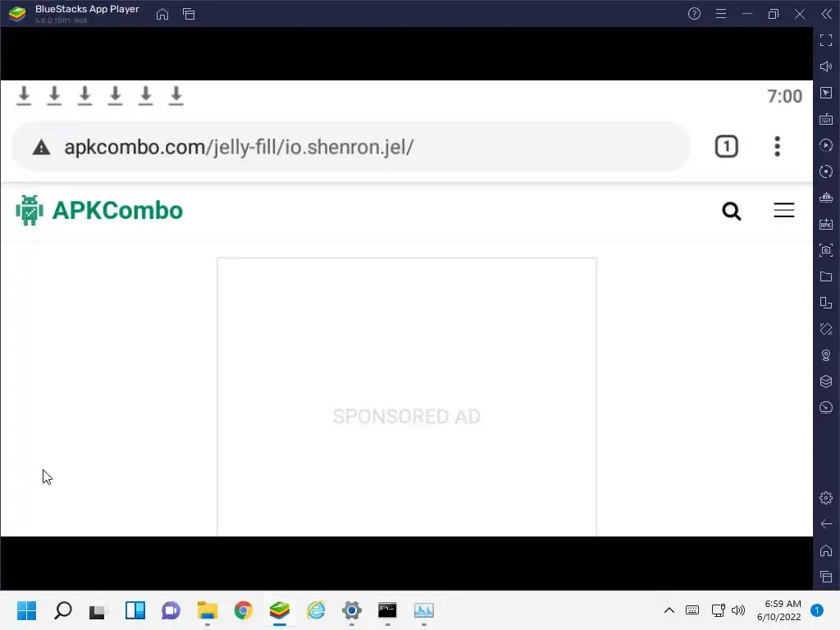The image size is (840, 630).
Task: Open the Command Prompt window from taskbar
Action: [x=387, y=610]
